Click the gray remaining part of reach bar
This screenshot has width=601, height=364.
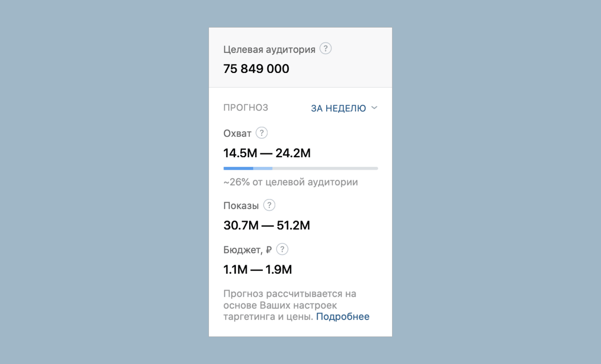[x=325, y=168]
